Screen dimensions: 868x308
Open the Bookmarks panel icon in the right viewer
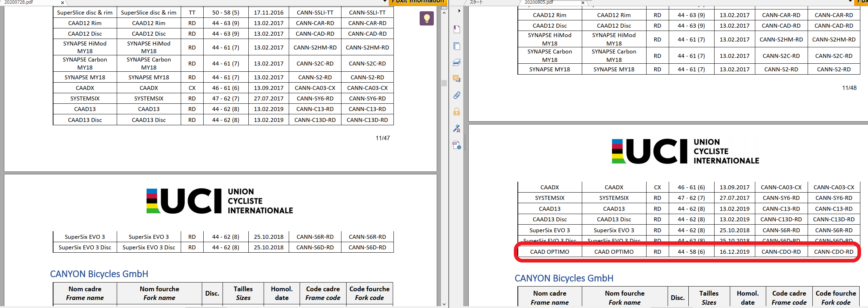[457, 29]
